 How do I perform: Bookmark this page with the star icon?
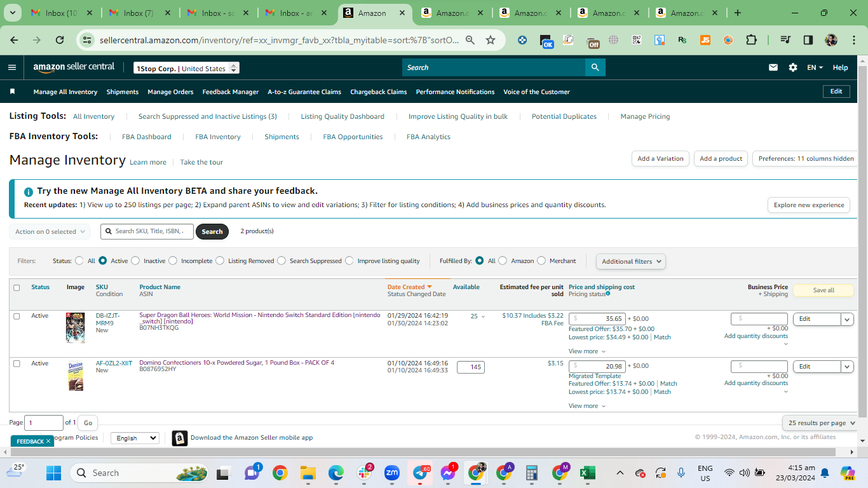(x=491, y=40)
